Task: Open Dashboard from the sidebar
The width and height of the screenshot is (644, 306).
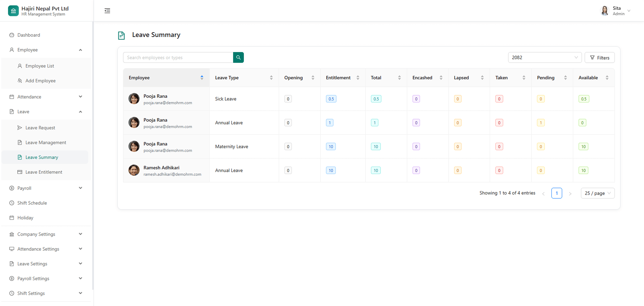Action: pos(29,35)
